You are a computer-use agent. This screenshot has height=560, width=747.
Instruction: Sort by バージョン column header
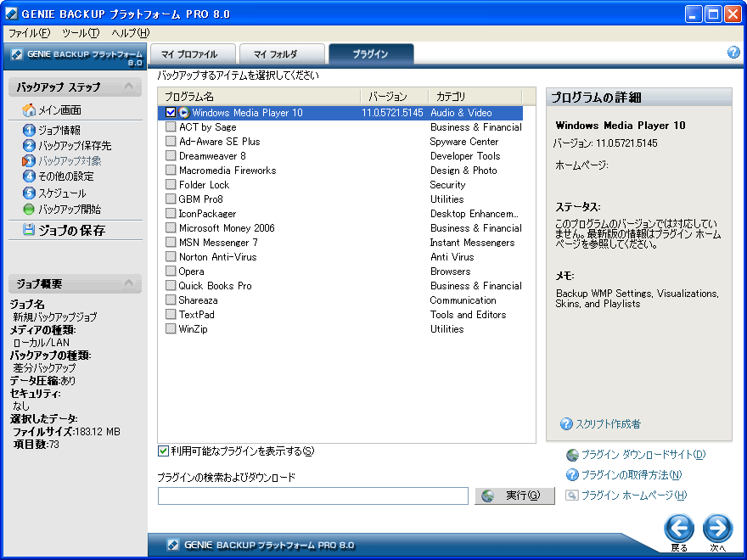tap(395, 97)
